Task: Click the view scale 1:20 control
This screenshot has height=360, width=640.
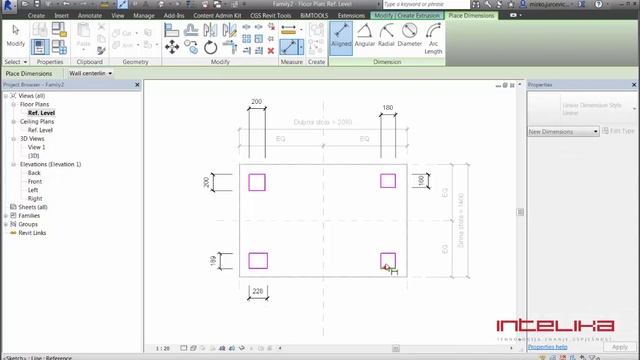Action: [162, 348]
